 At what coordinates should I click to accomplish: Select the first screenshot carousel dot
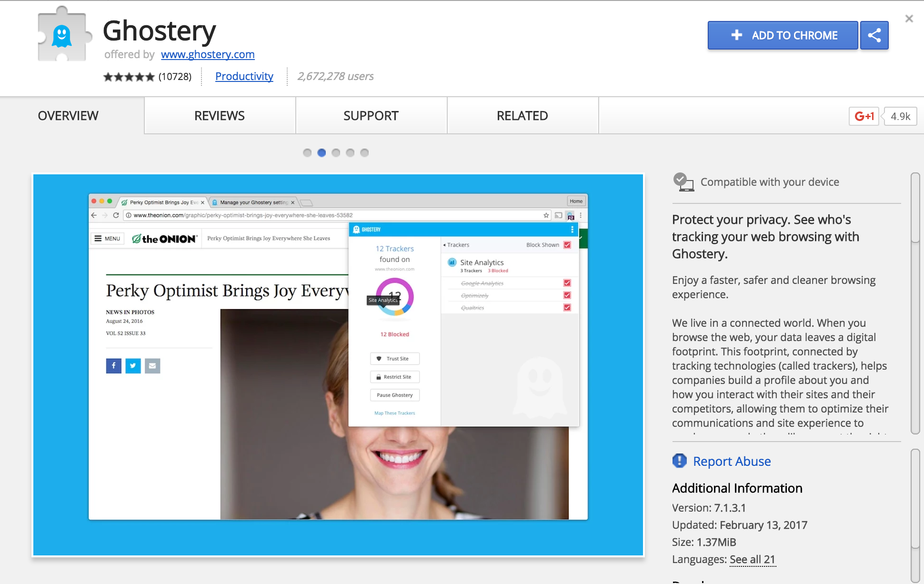[x=307, y=153]
